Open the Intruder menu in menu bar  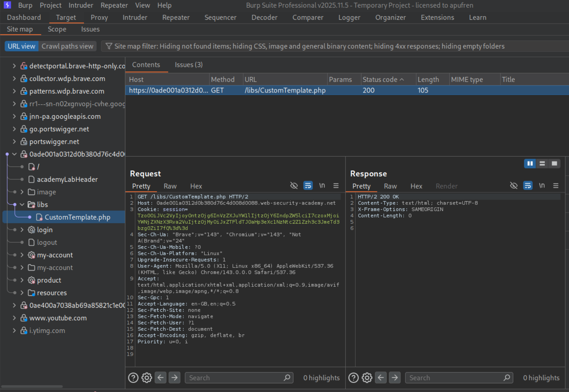(81, 5)
